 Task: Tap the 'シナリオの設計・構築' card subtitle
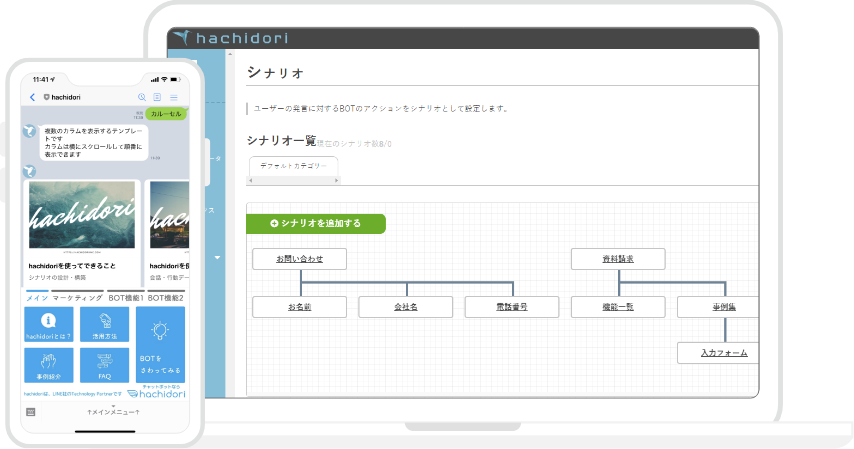pyautogui.click(x=57, y=277)
